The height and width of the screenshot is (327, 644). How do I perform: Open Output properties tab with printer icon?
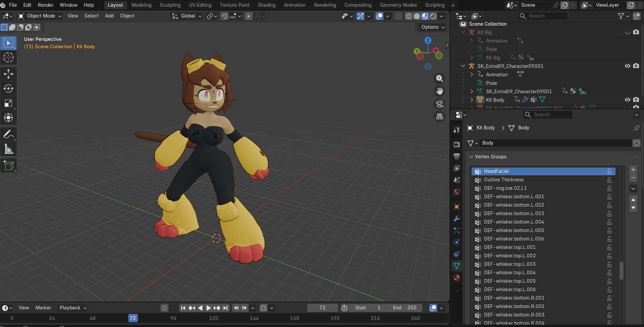click(x=457, y=156)
